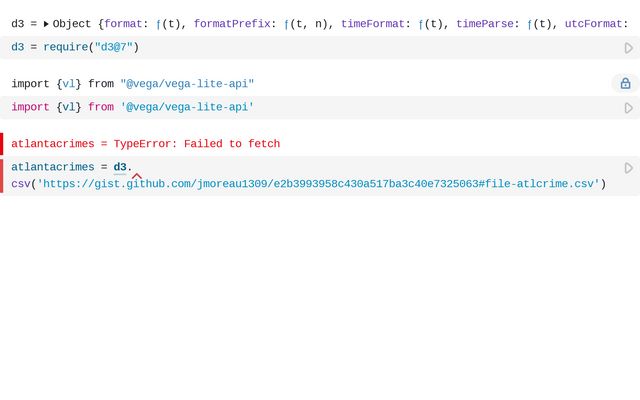This screenshot has width=640, height=400.
Task: Run the atlantacrimes csv cell
Action: point(628,168)
